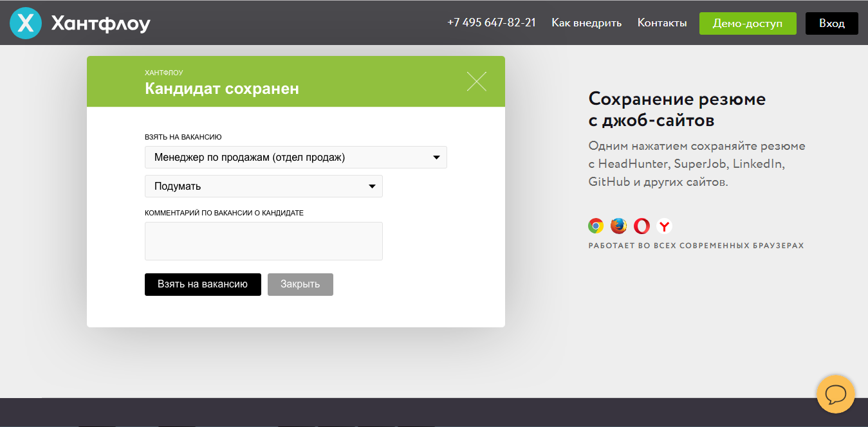Open the «Контакты» menu item
The width and height of the screenshot is (868, 427).
point(661,23)
